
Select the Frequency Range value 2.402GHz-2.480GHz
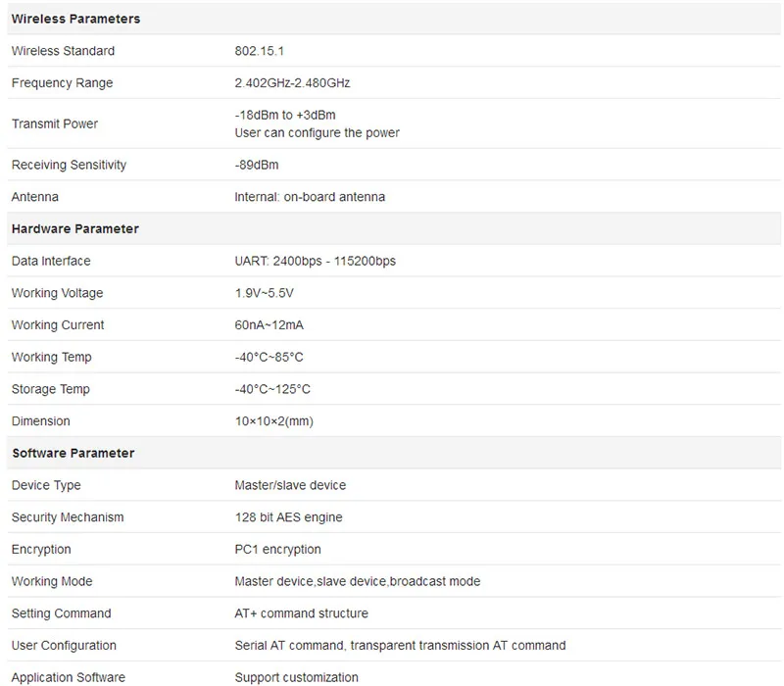coord(292,83)
